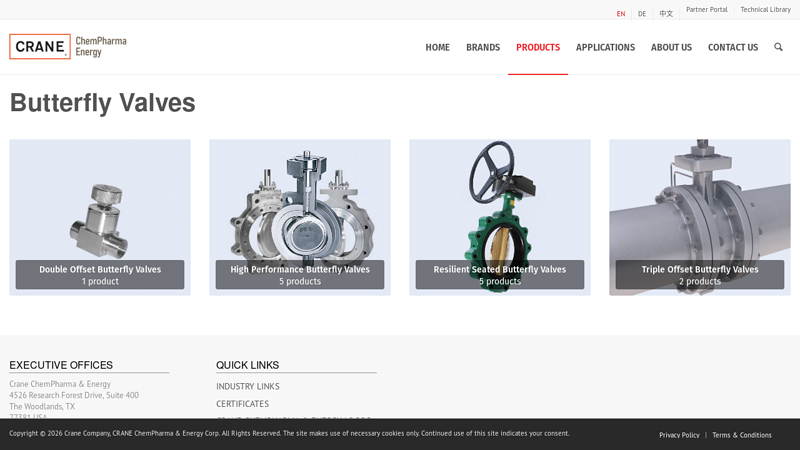Click the Resilient Seated Butterfly Valves caption
Image resolution: width=800 pixels, height=450 pixels.
pyautogui.click(x=500, y=274)
